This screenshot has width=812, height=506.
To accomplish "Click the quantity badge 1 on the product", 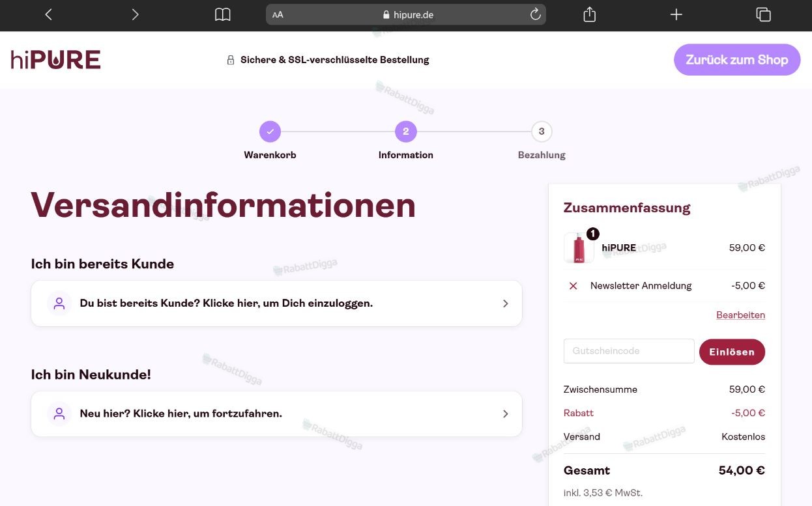I will pyautogui.click(x=592, y=234).
